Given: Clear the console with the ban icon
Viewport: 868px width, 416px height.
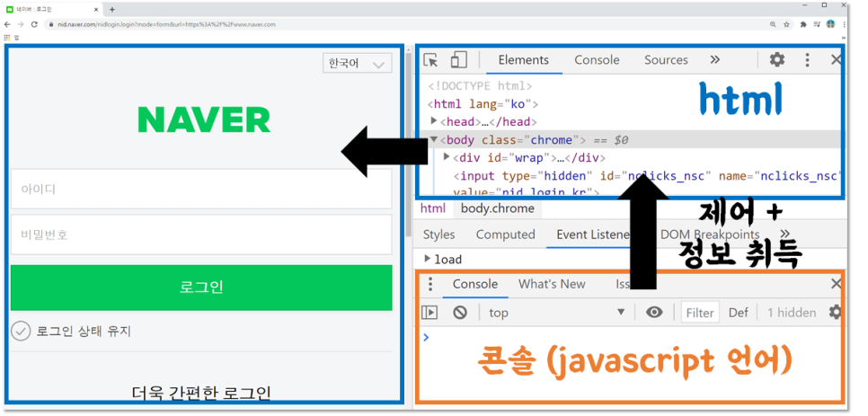Looking at the screenshot, I should pyautogui.click(x=460, y=313).
